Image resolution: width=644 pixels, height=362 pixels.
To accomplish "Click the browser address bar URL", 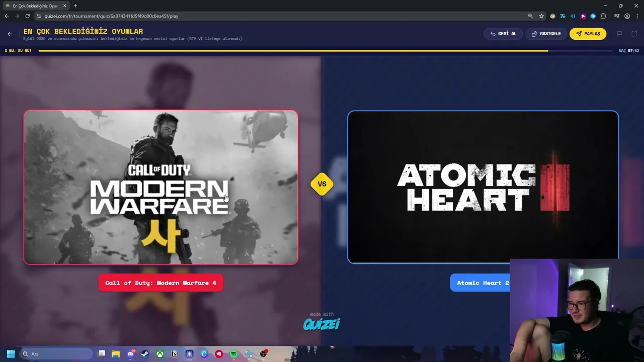I will (111, 16).
